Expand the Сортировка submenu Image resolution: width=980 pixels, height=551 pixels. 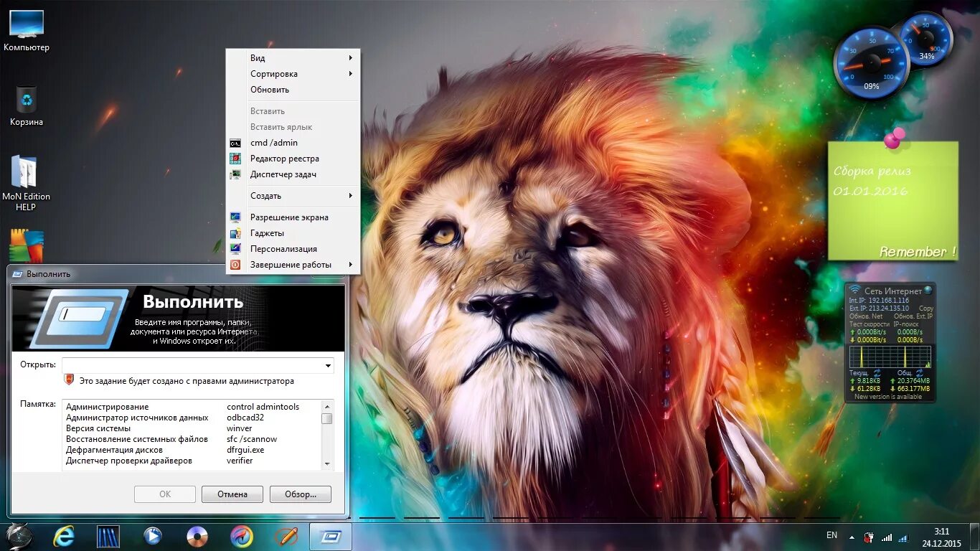click(293, 74)
